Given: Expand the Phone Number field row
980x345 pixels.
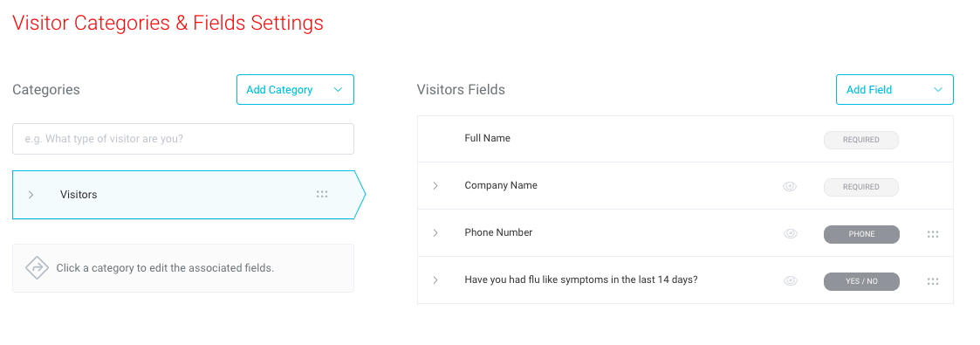Looking at the screenshot, I should pyautogui.click(x=435, y=232).
